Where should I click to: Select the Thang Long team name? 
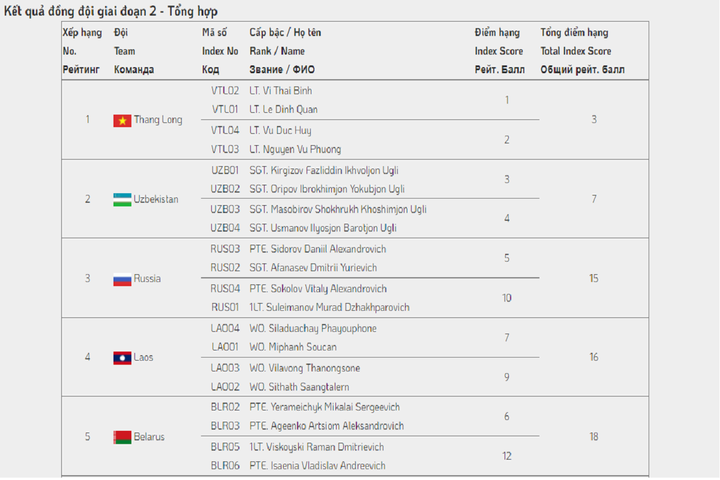click(x=158, y=120)
